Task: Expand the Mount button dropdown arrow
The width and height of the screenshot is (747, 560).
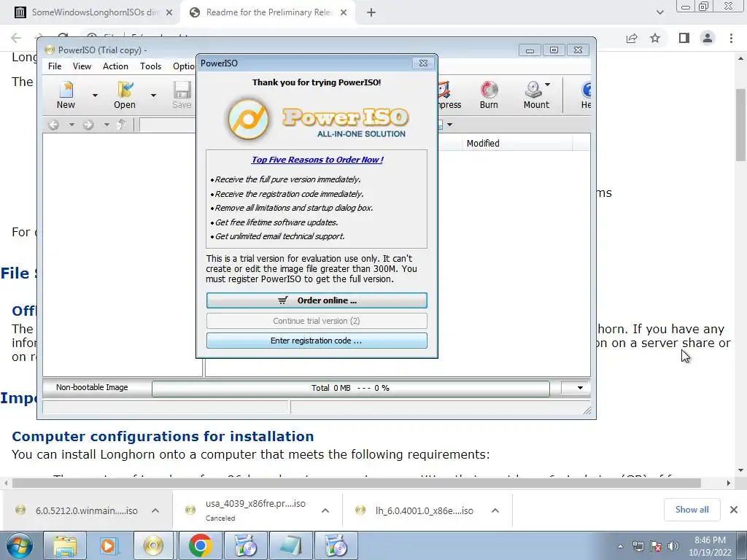Action: 548,85
